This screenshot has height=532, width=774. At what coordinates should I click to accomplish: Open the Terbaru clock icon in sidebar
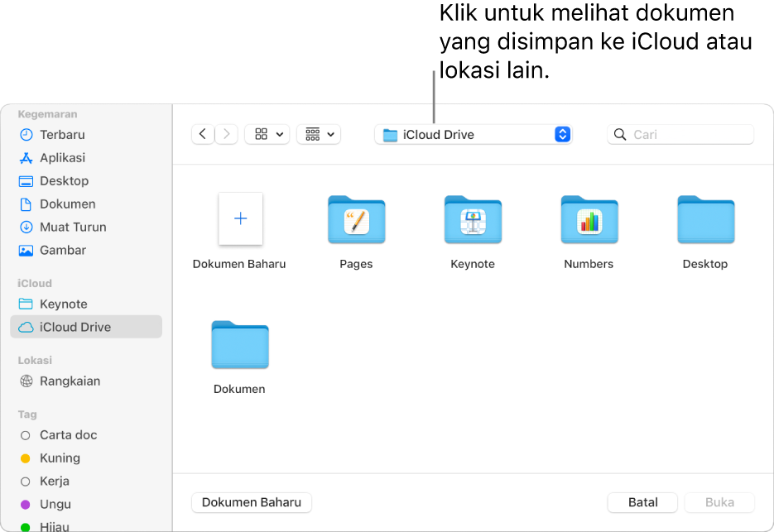point(26,135)
